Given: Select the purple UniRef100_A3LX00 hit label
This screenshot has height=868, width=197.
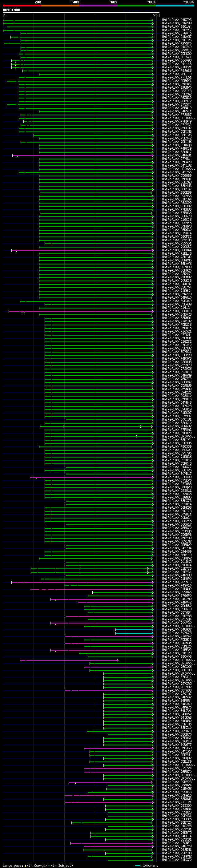Looking at the screenshot, I should coord(177,477).
